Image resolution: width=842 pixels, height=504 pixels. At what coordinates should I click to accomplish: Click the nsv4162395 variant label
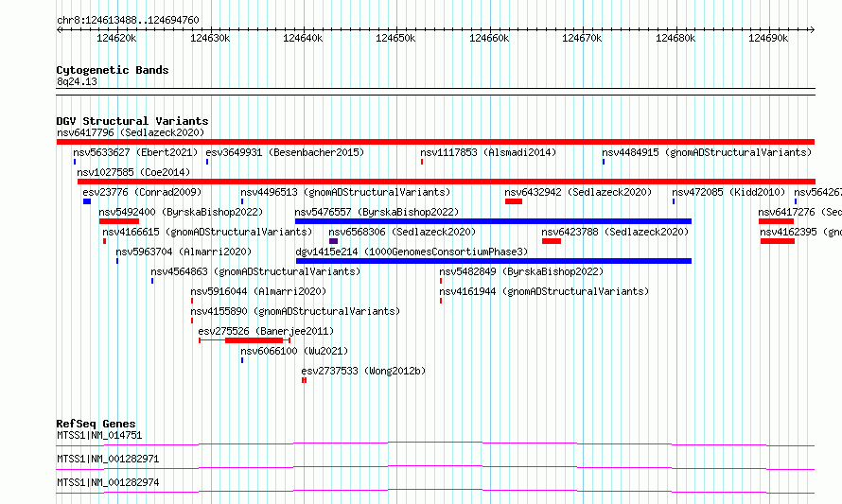[x=800, y=232]
